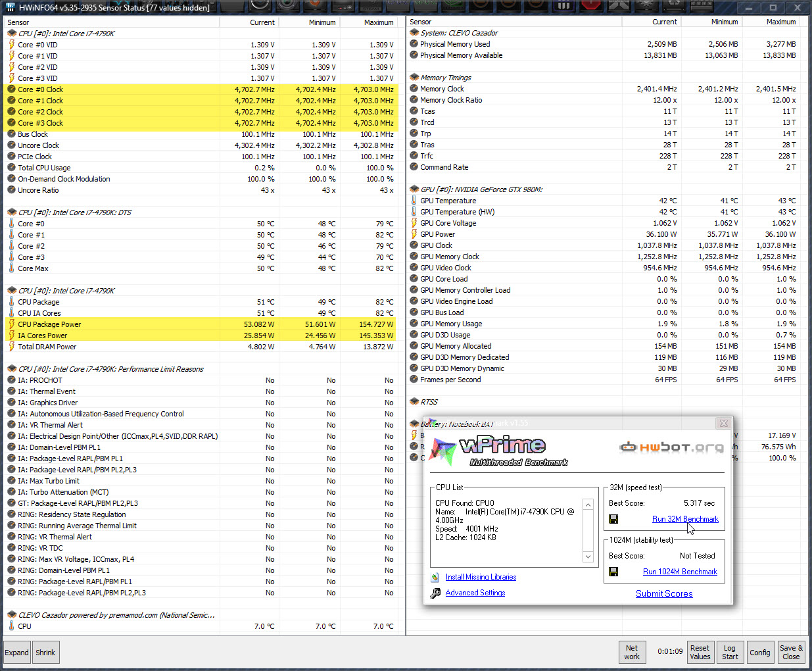This screenshot has height=671, width=812.
Task: Click the IA Cores Power lightning icon
Action: click(x=11, y=335)
